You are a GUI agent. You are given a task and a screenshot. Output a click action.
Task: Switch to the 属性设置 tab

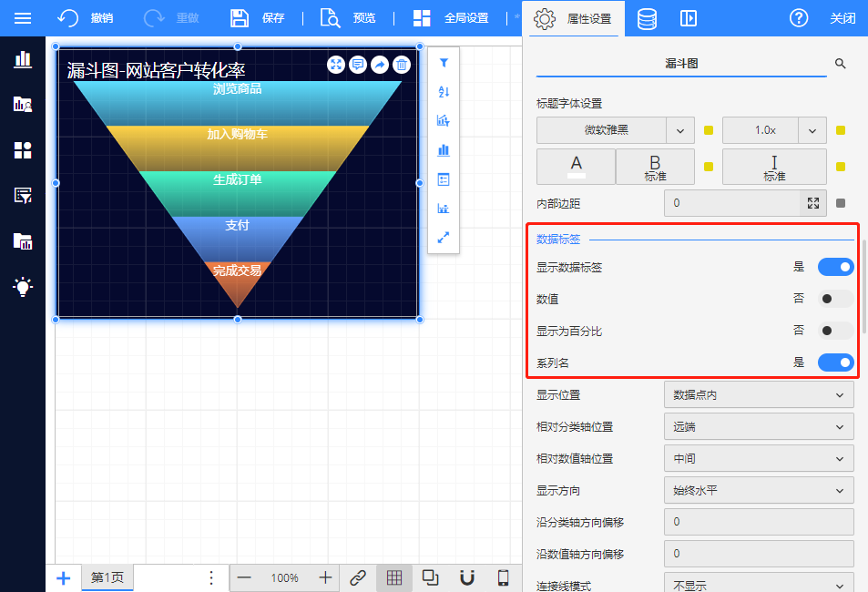tap(572, 18)
